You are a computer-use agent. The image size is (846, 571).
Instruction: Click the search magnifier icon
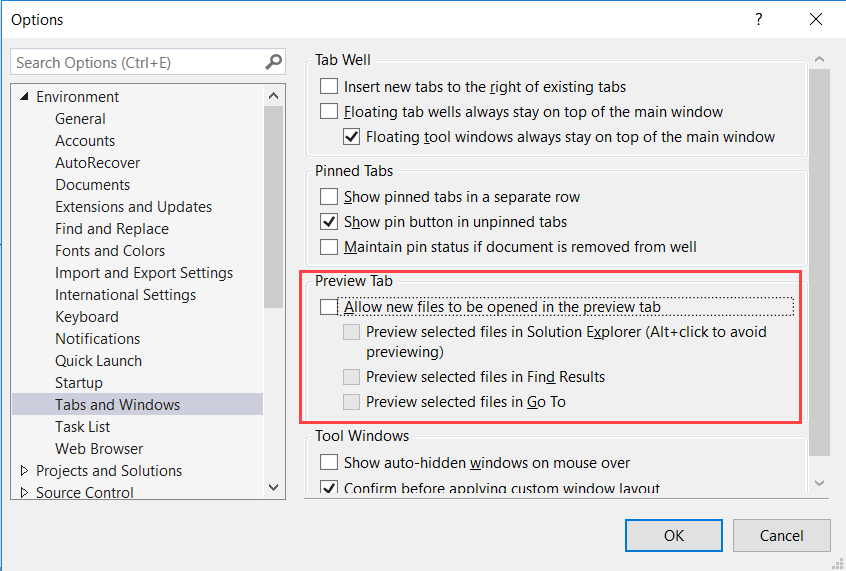point(273,62)
